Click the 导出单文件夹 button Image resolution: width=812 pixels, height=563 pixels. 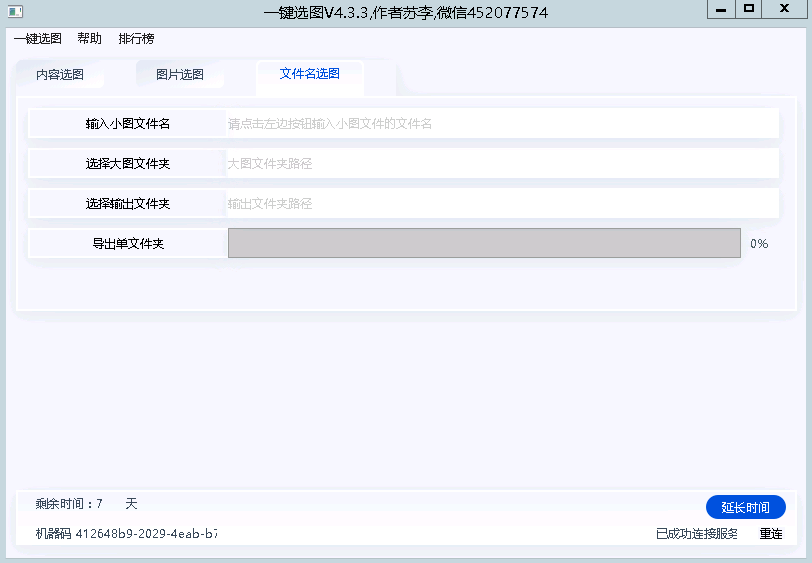pyautogui.click(x=128, y=243)
